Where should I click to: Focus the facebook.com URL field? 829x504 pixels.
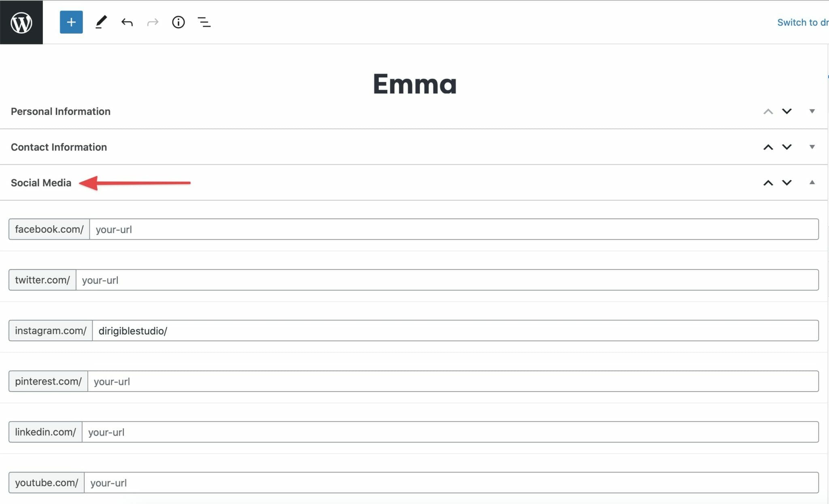pyautogui.click(x=454, y=229)
